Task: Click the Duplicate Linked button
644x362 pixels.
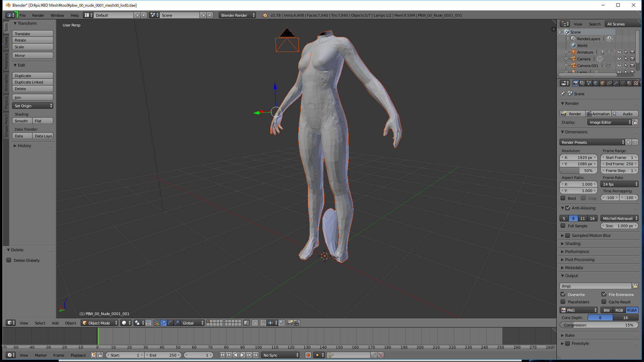Action: pyautogui.click(x=33, y=82)
